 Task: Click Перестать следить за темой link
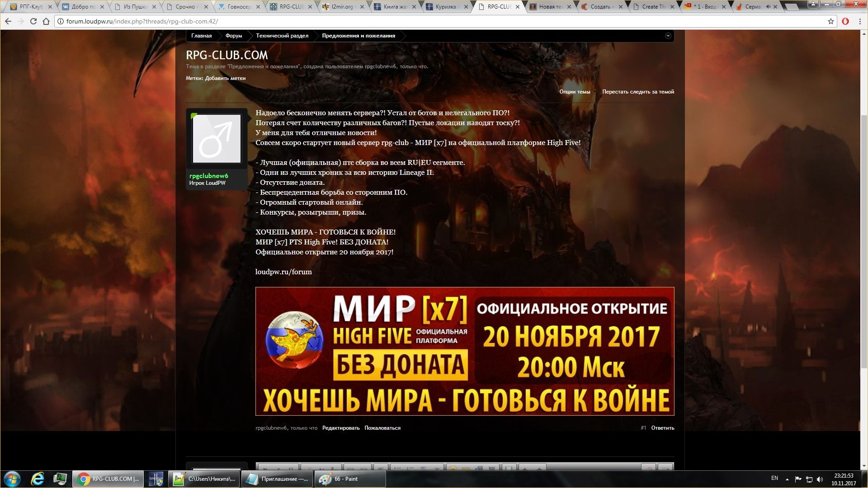click(x=637, y=92)
